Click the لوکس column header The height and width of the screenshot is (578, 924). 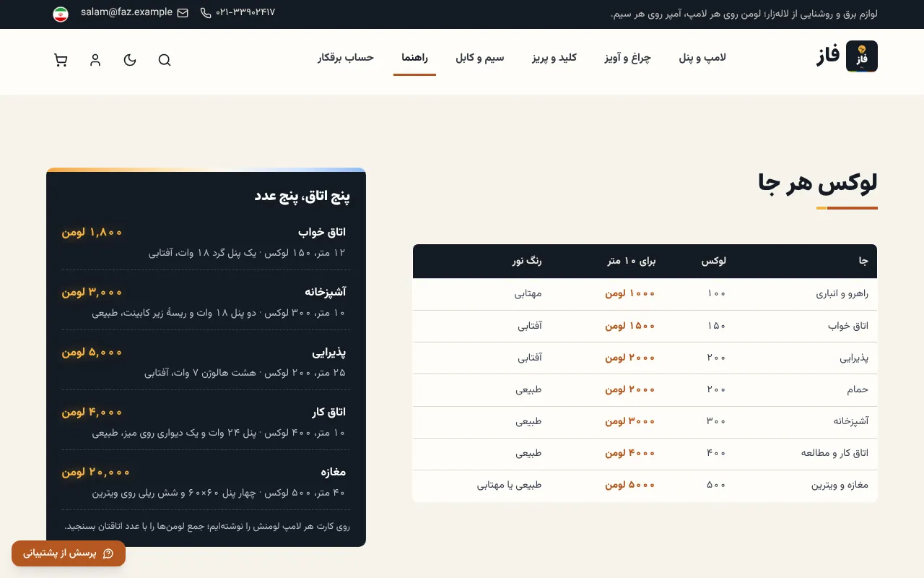[x=714, y=262]
